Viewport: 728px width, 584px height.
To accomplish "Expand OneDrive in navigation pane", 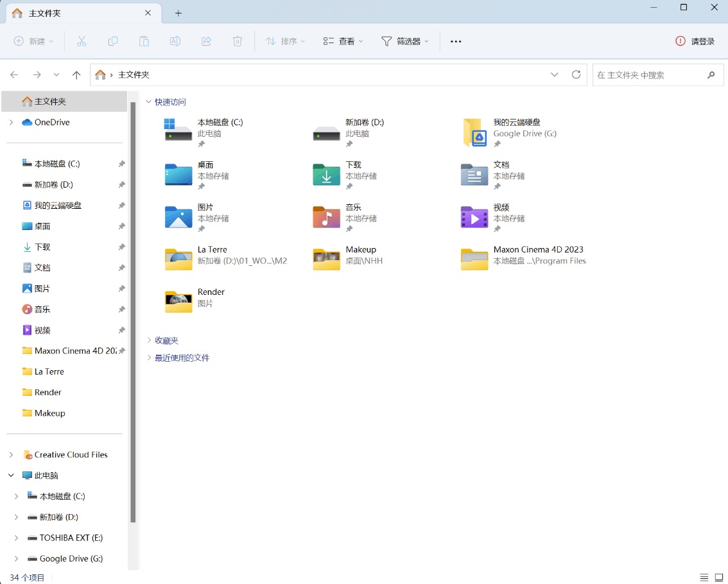I will click(11, 122).
